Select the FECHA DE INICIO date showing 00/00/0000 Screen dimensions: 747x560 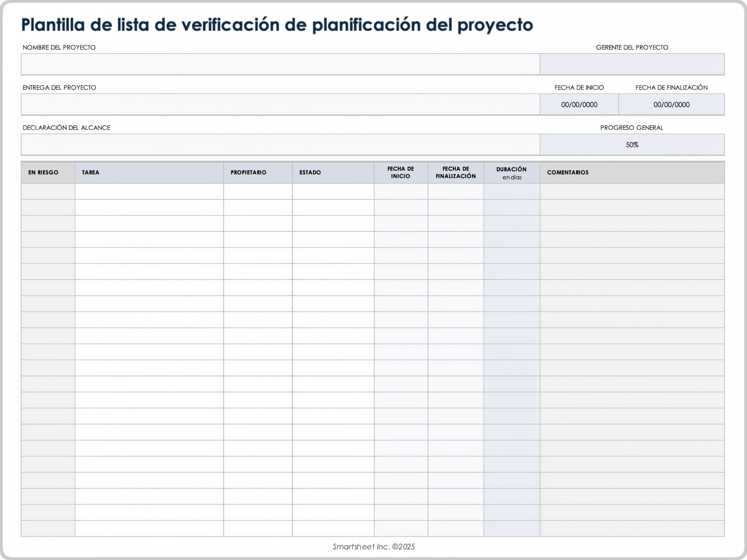[x=580, y=104]
